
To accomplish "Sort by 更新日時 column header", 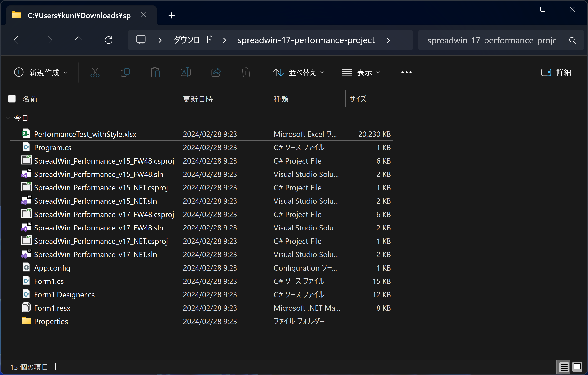I will 198,99.
